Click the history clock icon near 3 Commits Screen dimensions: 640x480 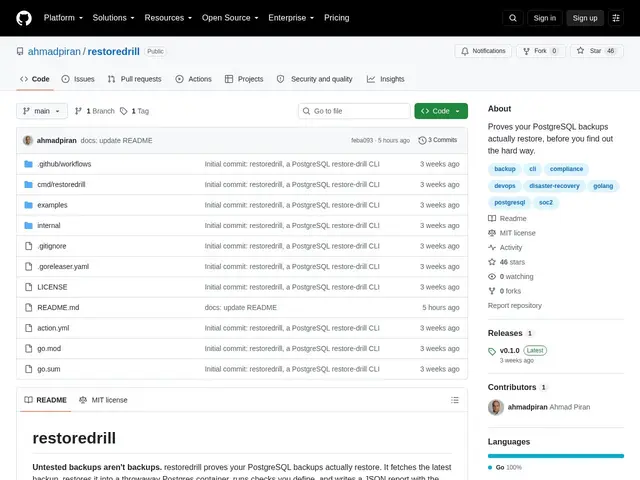pyautogui.click(x=422, y=140)
